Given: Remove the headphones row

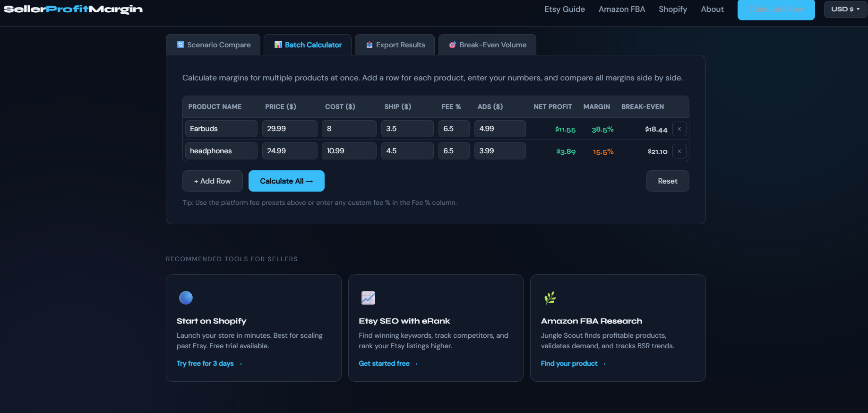Looking at the screenshot, I should coord(679,151).
